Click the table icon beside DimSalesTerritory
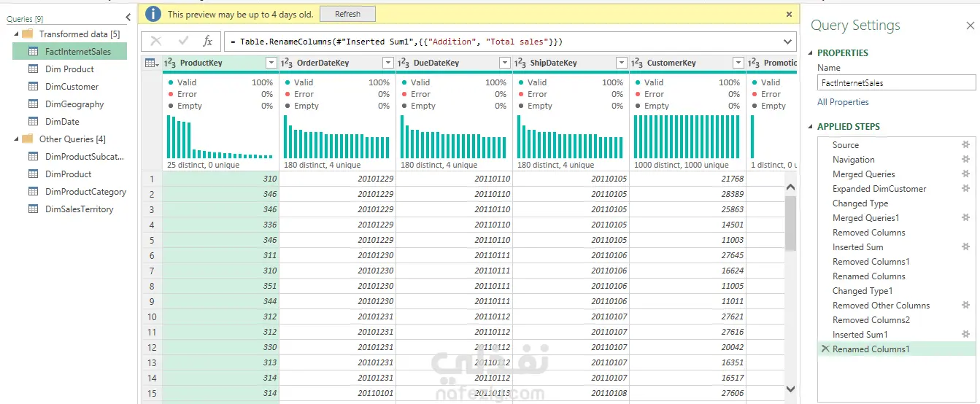The width and height of the screenshot is (980, 404). pyautogui.click(x=33, y=209)
